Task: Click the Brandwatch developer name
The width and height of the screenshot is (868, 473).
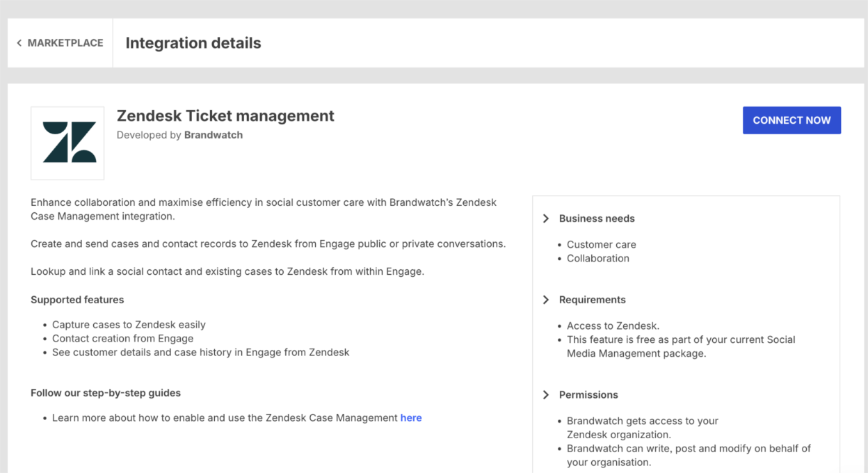Action: 214,135
